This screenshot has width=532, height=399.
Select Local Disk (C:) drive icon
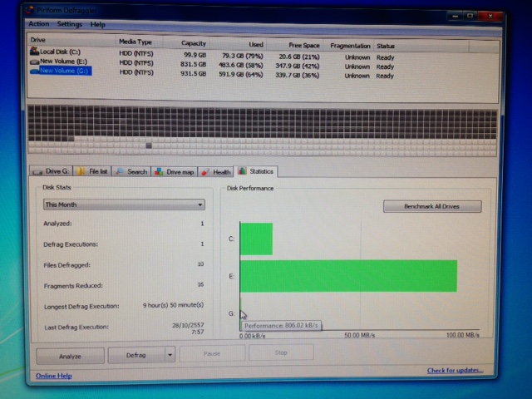34,52
